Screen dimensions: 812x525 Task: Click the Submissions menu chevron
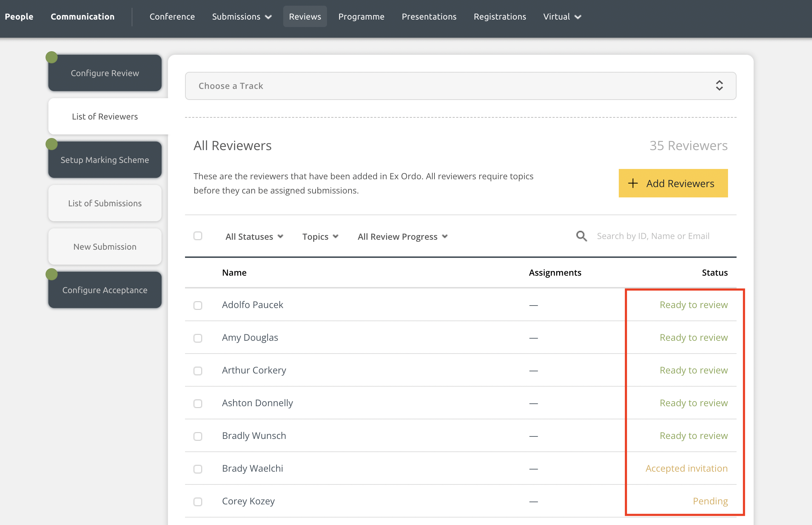click(x=269, y=17)
